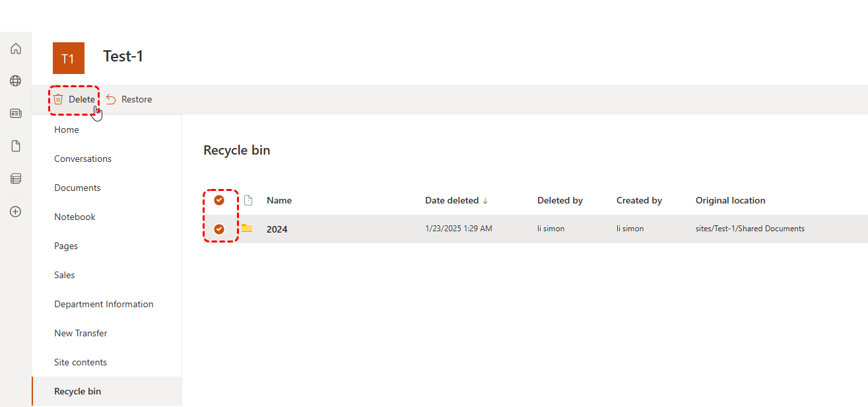
Task: Open Notebook in the site navigation
Action: click(75, 217)
